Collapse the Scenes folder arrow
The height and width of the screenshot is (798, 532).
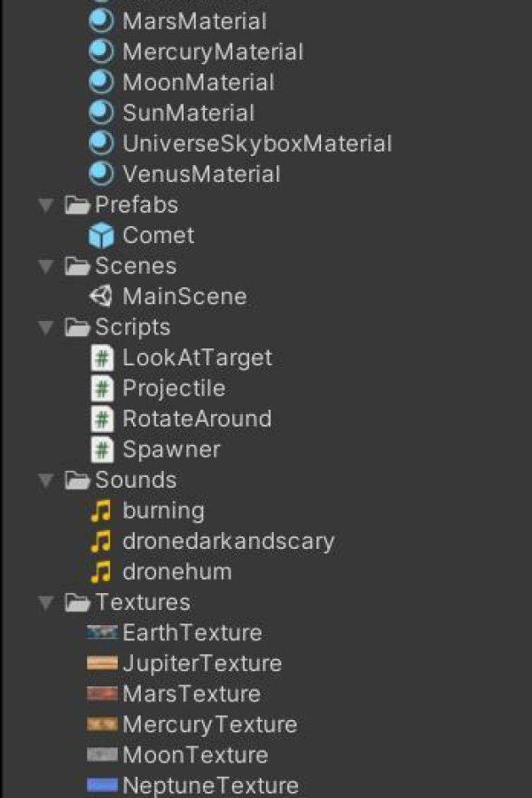pos(46,266)
